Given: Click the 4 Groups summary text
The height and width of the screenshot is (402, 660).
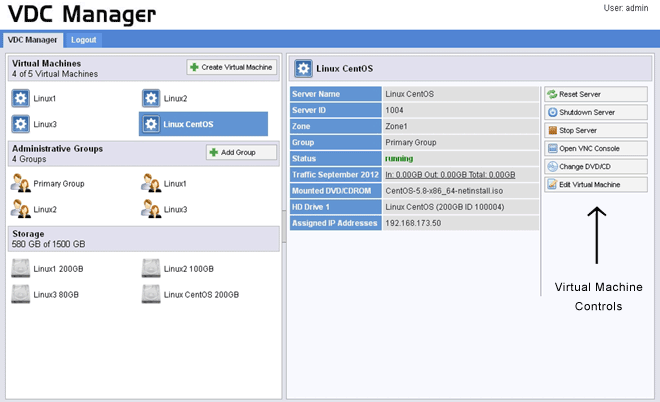Looking at the screenshot, I should tap(29, 159).
